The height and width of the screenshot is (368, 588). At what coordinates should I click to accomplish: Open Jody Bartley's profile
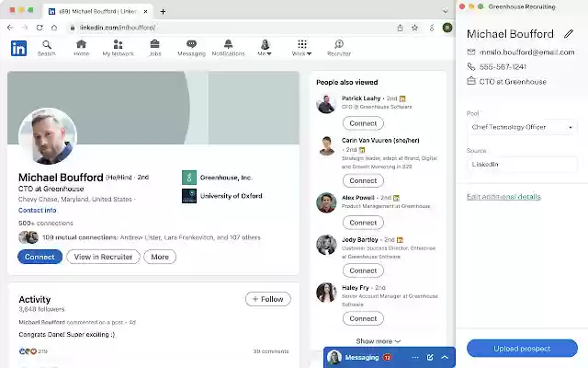click(x=359, y=239)
